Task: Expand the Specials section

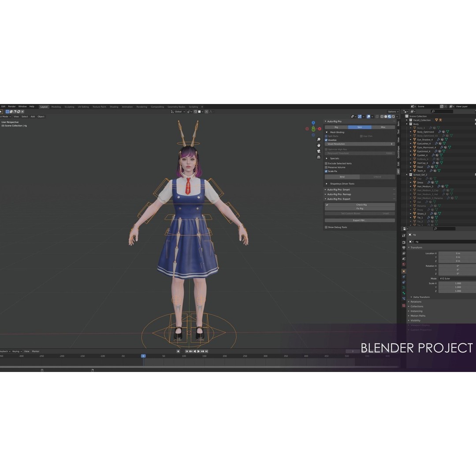Action: 327,159
